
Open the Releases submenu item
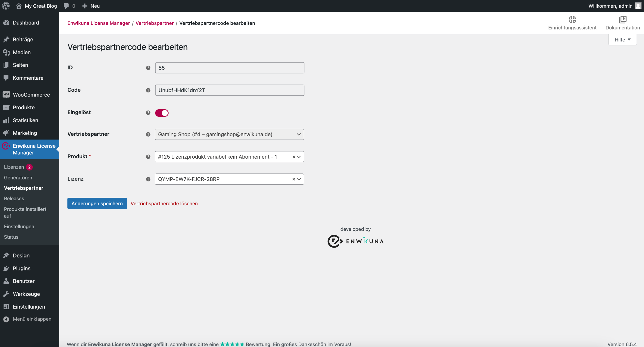pos(14,199)
